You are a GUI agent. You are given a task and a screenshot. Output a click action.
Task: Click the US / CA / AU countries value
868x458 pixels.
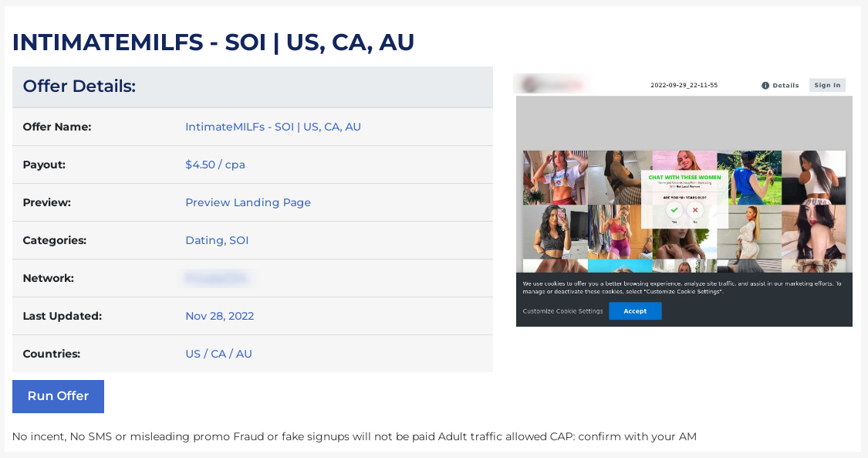click(x=218, y=354)
